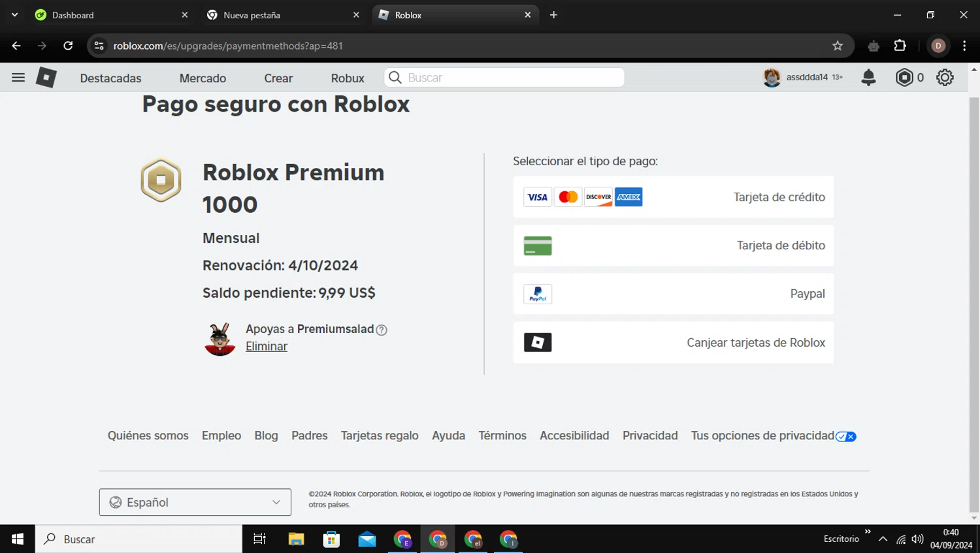The width and height of the screenshot is (980, 553).
Task: Open the Términos footer link
Action: point(502,435)
